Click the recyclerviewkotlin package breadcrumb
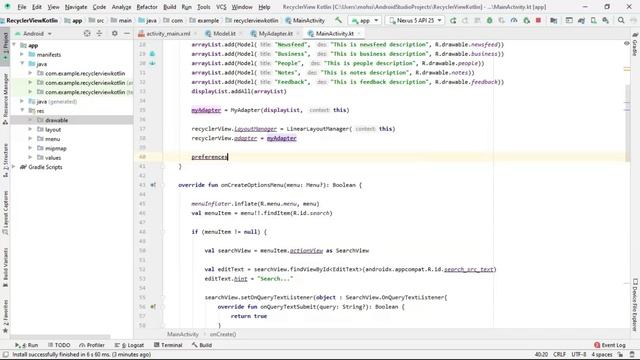The width and height of the screenshot is (640, 360). (x=252, y=20)
